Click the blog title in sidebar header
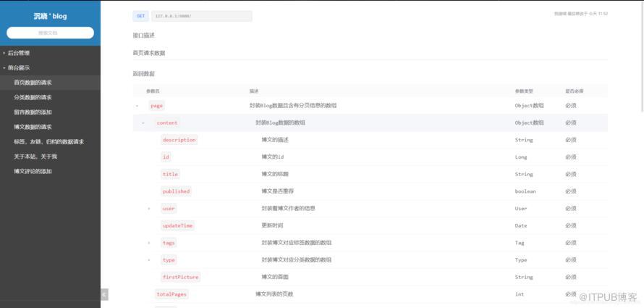Screen dimensions: 644x308 pos(50,17)
